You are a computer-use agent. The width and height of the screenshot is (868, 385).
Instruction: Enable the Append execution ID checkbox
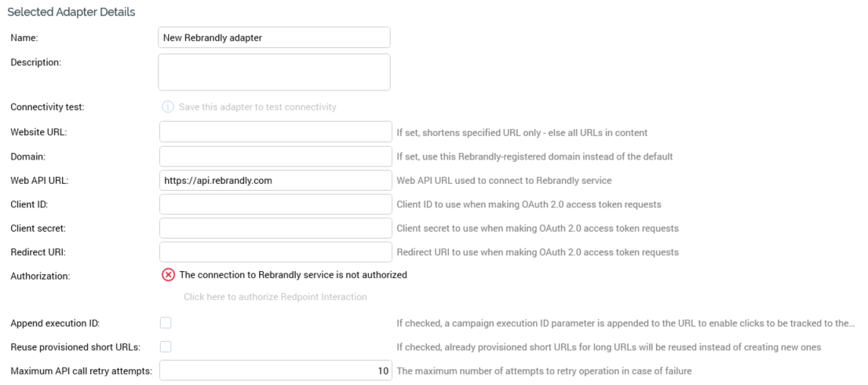166,323
